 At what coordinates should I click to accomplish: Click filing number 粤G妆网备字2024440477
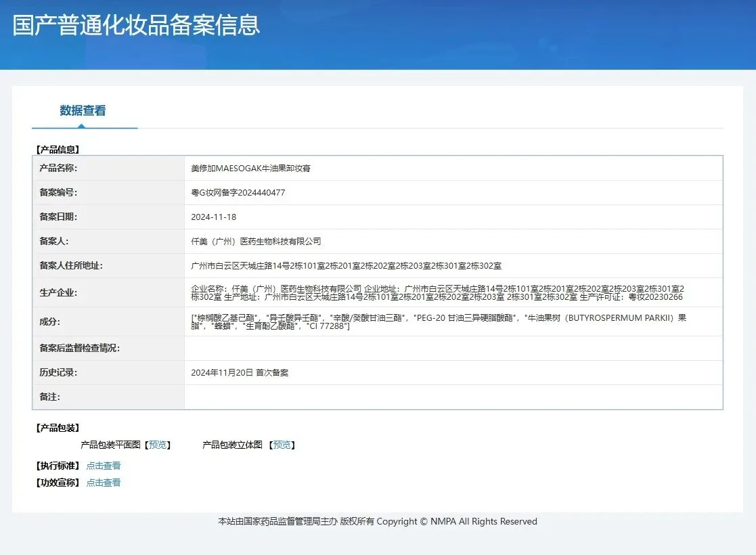[238, 193]
